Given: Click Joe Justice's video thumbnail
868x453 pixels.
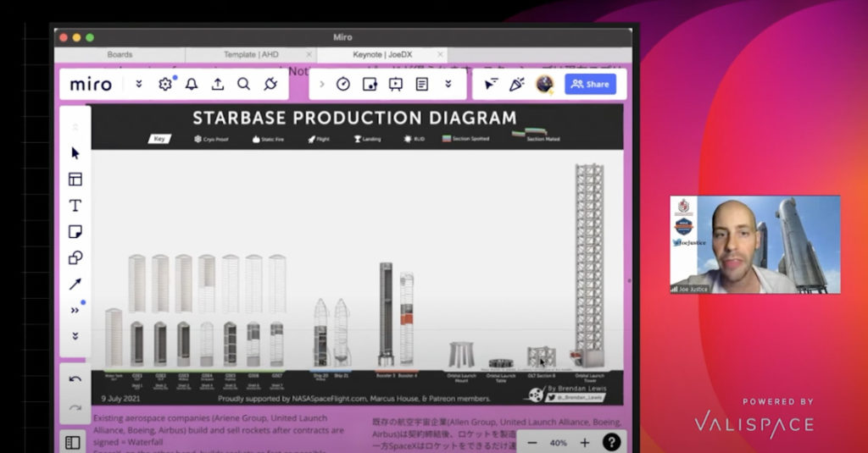Looking at the screenshot, I should pos(754,245).
